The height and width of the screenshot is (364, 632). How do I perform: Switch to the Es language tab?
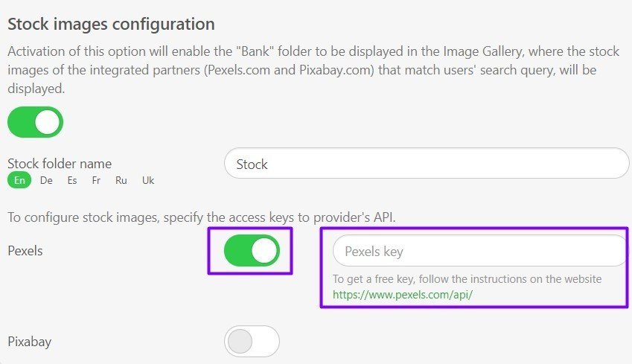coord(72,180)
